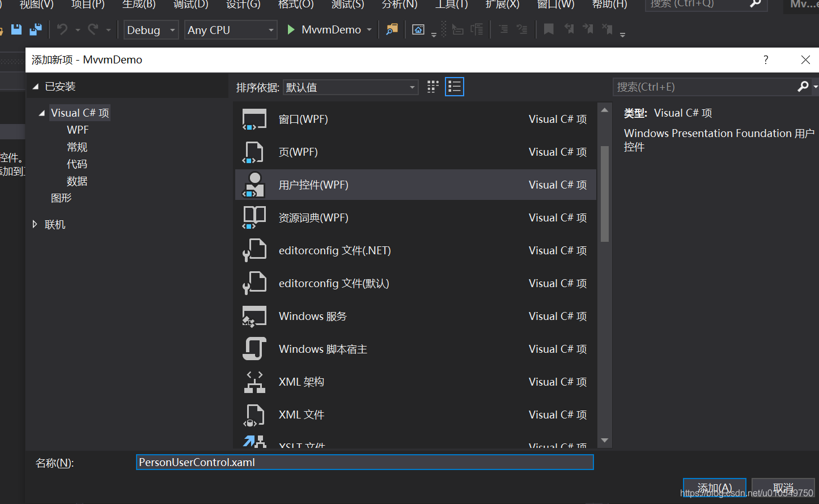819x504 pixels.
Task: Click the 名称 PersonUserControl.xaml input field
Action: pos(365,462)
